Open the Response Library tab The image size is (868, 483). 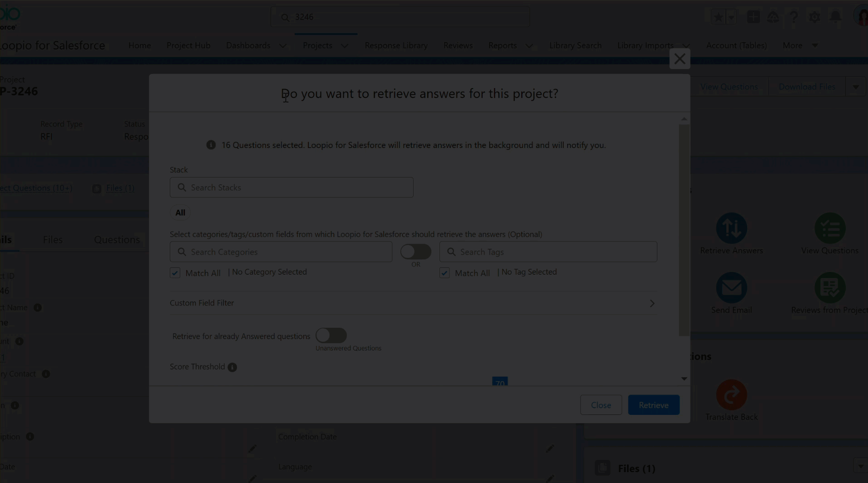click(x=396, y=45)
